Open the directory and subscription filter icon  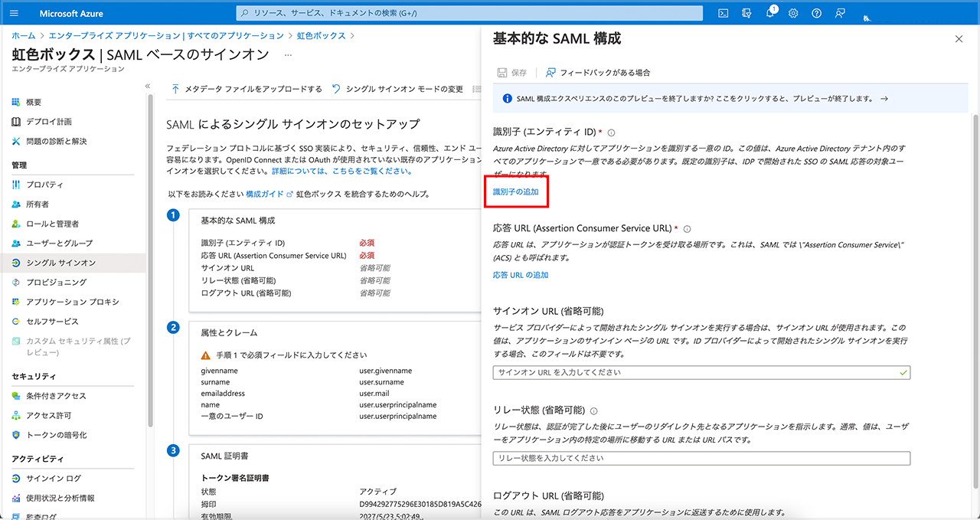(x=746, y=13)
